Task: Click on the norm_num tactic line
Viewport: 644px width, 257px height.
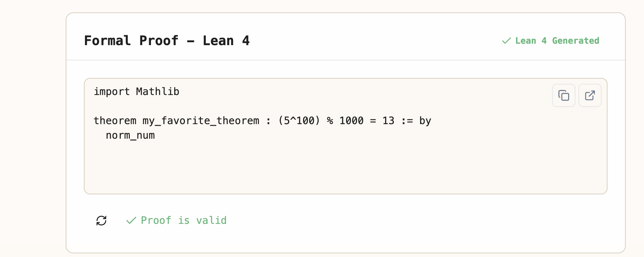Action: [130, 135]
